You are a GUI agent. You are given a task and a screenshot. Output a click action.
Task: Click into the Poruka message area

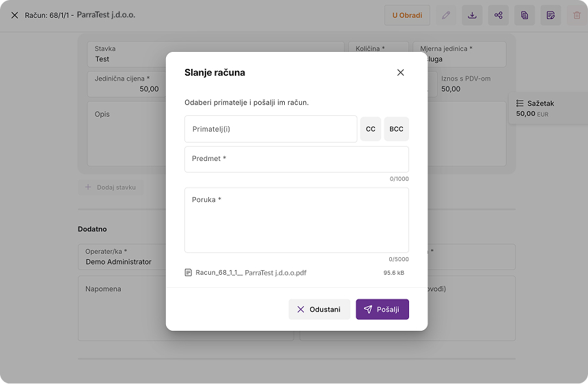click(x=296, y=220)
